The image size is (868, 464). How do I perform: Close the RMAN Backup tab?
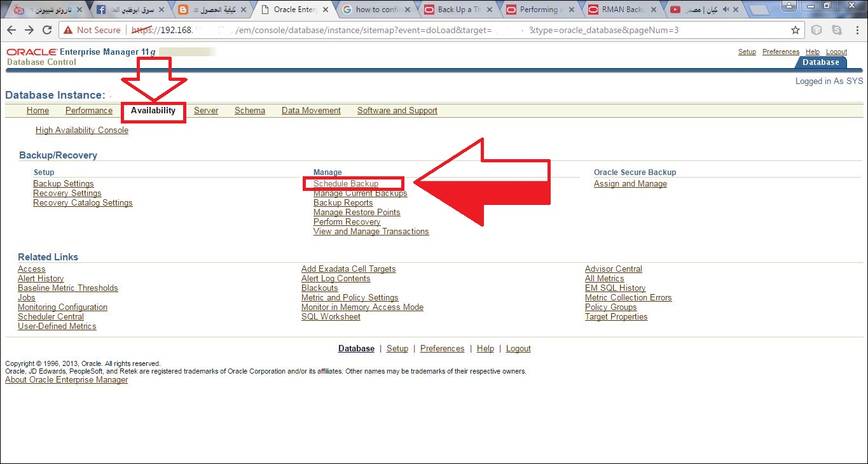click(653, 10)
